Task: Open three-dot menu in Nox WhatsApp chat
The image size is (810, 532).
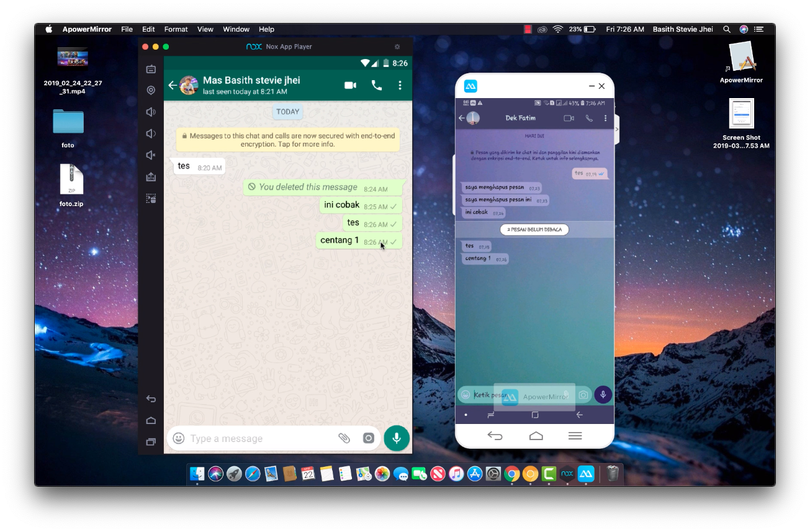Action: coord(400,86)
